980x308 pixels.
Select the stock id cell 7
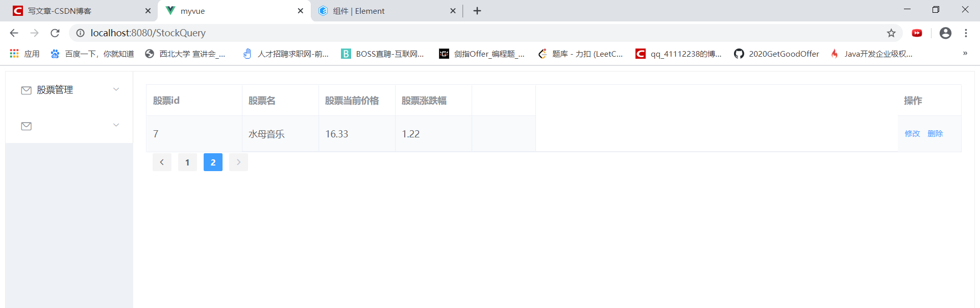click(194, 134)
